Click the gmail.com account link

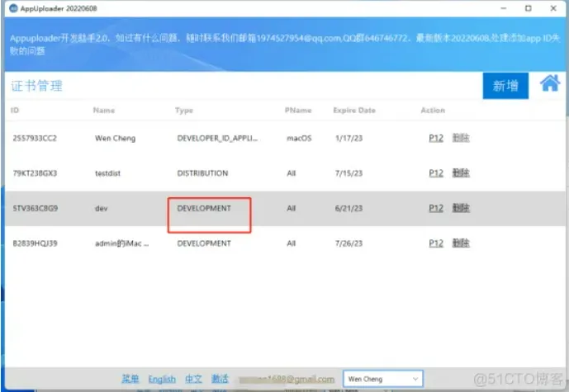(287, 380)
